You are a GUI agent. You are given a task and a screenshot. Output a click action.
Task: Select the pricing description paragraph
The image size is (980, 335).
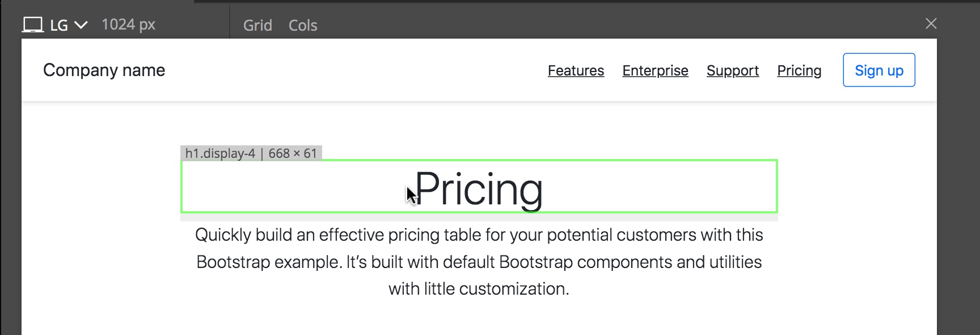coord(479,262)
